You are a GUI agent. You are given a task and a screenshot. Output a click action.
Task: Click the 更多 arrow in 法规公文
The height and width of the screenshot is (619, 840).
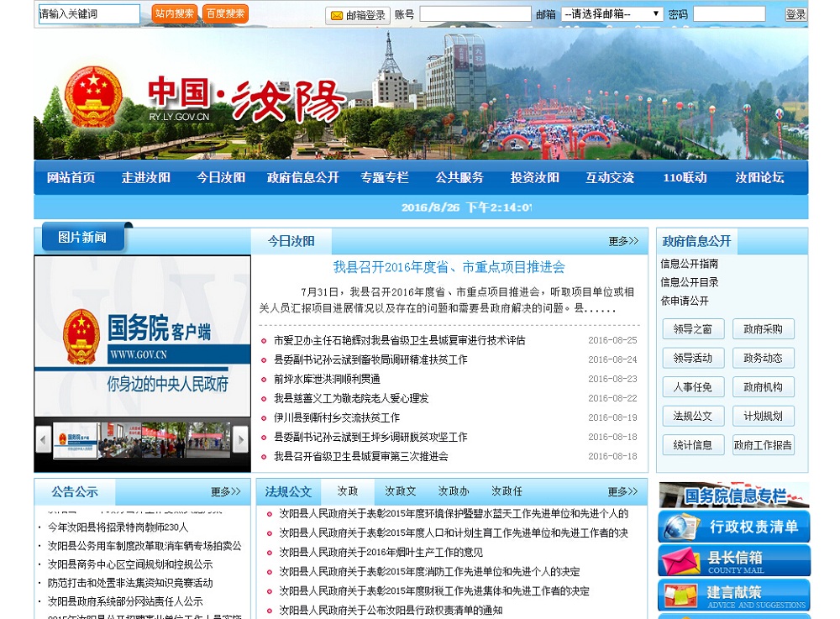[622, 491]
